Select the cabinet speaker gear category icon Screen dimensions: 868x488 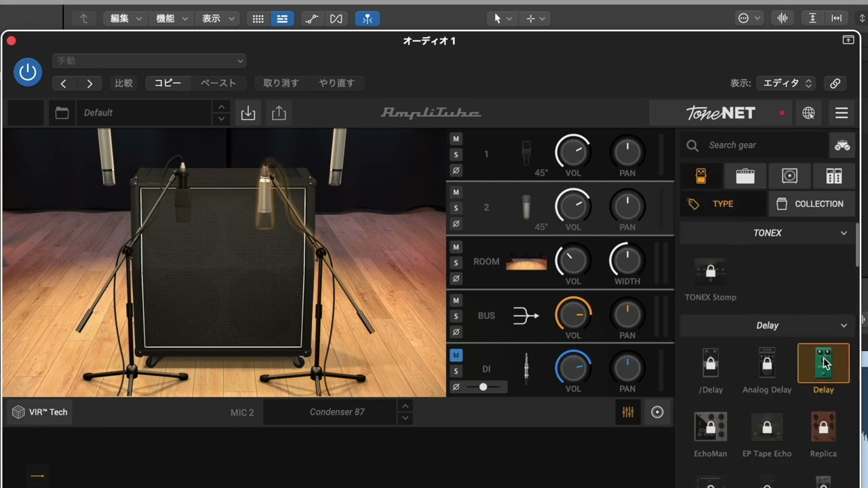click(x=789, y=176)
